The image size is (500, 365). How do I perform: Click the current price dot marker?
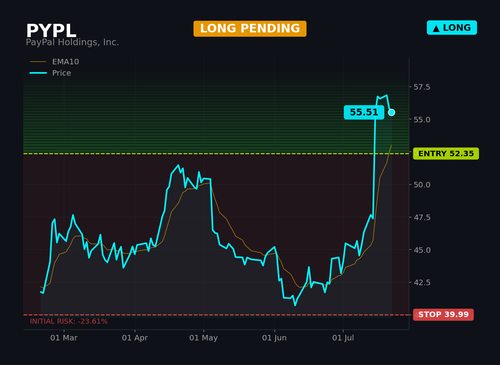point(392,113)
